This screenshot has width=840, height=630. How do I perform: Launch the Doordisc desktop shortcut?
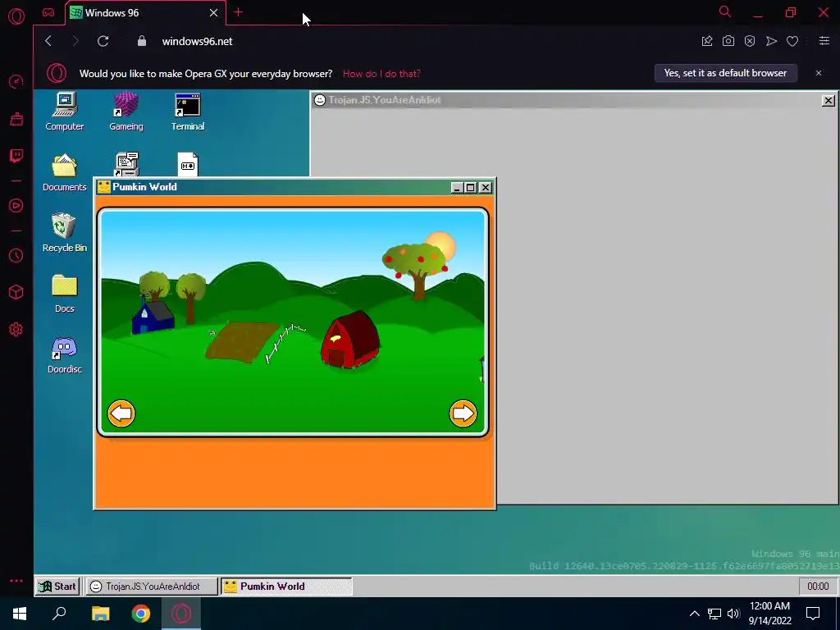(x=64, y=354)
